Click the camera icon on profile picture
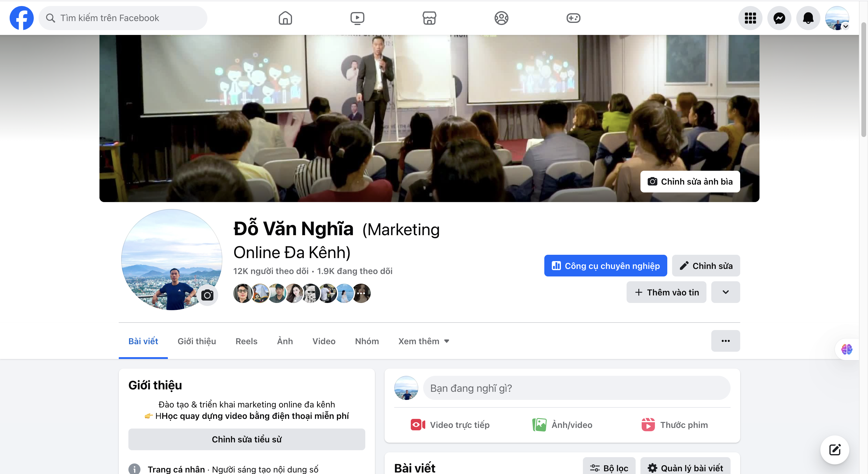The width and height of the screenshot is (868, 474). [207, 295]
